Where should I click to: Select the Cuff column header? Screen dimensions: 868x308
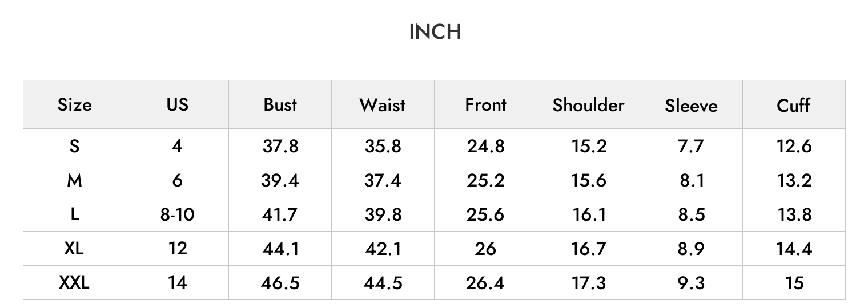[794, 105]
